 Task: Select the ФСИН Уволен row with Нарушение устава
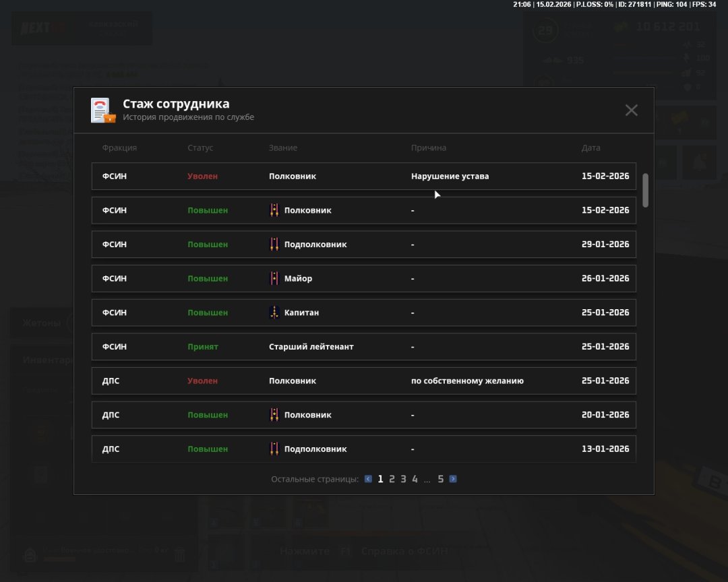(363, 176)
